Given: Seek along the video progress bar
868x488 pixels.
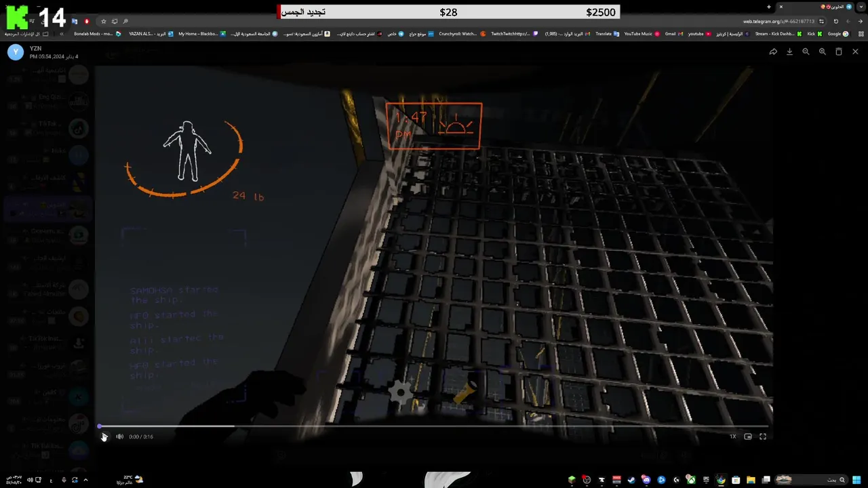Looking at the screenshot, I should coord(434,426).
